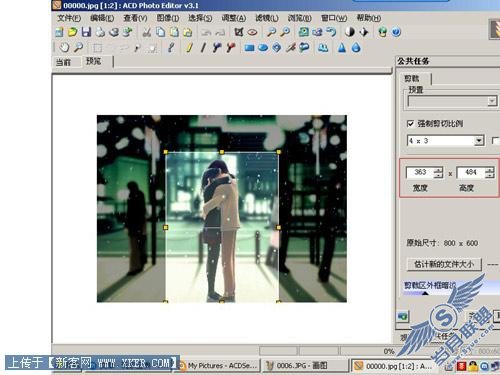
Task: Open the 滤镜(L) menu
Action: [267, 18]
